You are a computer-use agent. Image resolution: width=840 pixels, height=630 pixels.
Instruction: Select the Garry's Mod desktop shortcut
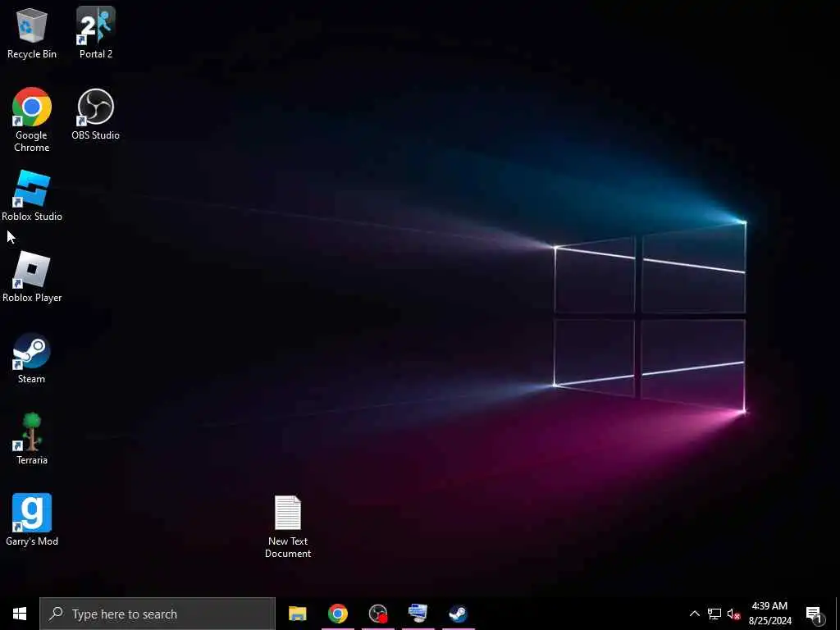click(x=32, y=520)
